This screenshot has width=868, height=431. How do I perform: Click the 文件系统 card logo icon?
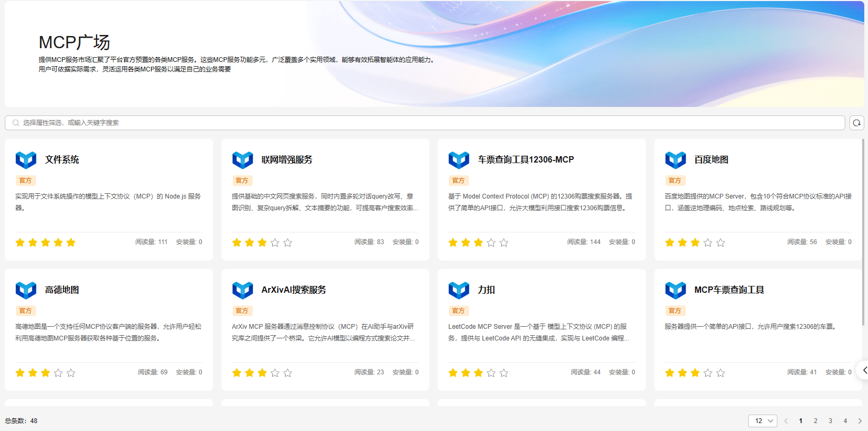(x=26, y=159)
